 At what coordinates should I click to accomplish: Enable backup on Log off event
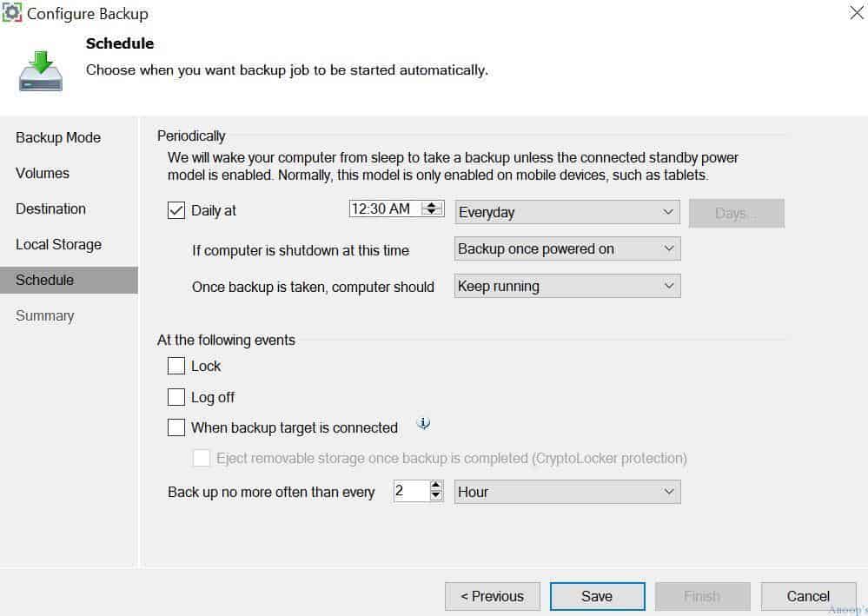[176, 397]
